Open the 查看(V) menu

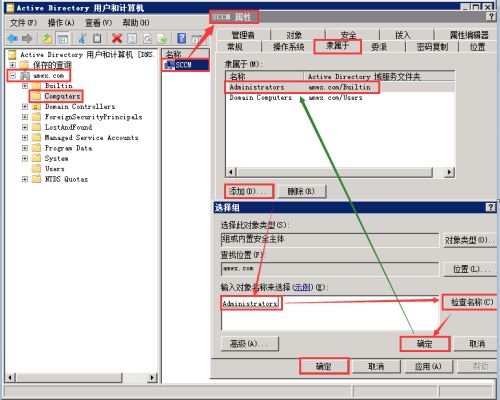tap(98, 23)
